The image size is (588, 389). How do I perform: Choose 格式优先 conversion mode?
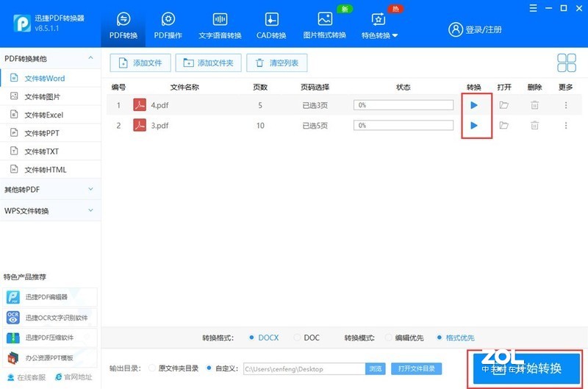click(456, 338)
